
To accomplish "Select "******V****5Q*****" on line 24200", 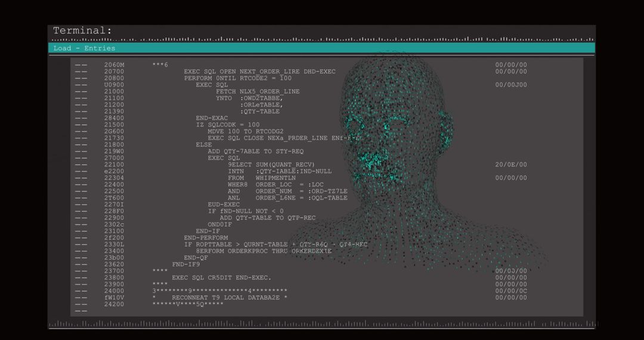I will coord(188,304).
